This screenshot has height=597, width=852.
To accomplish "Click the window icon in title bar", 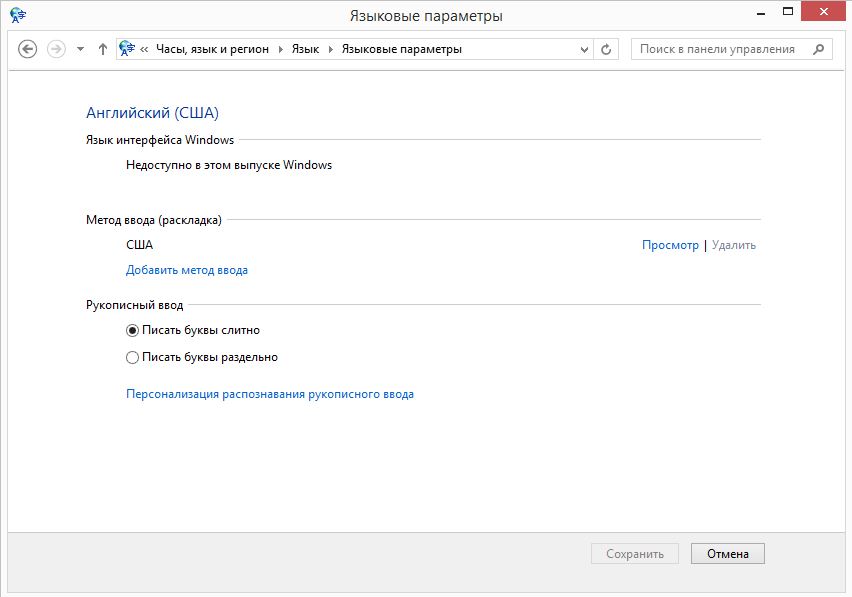I will pos(18,15).
